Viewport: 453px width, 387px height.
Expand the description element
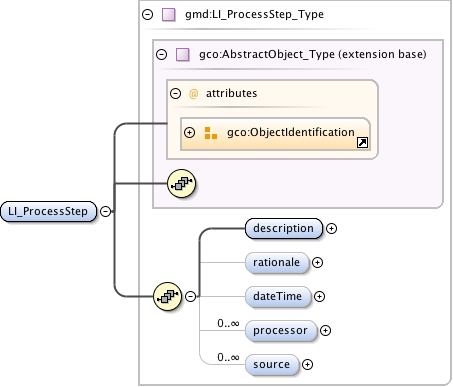tap(331, 229)
